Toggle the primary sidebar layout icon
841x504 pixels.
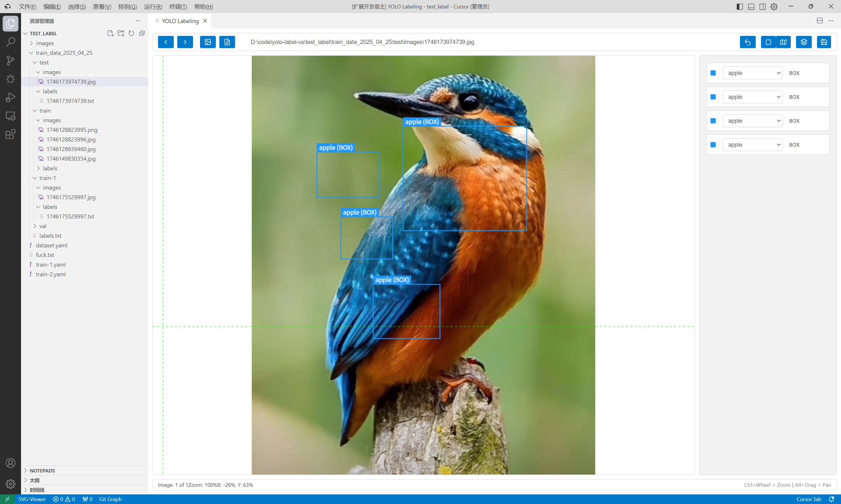click(x=740, y=6)
